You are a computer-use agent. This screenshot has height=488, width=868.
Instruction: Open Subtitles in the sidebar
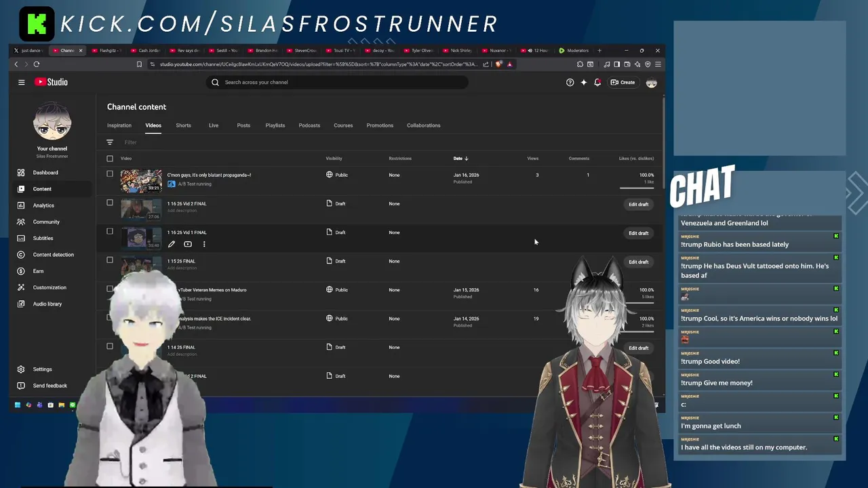tap(52, 238)
